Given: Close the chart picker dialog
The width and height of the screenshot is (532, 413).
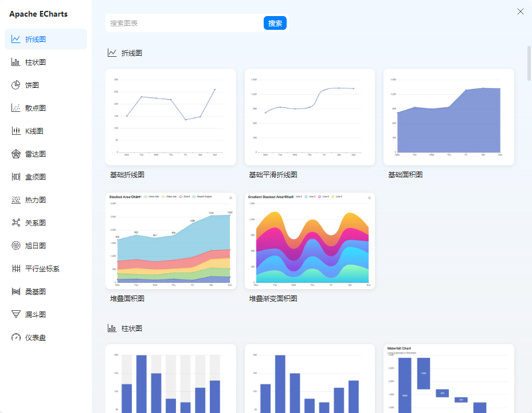Looking at the screenshot, I should pyautogui.click(x=521, y=11).
